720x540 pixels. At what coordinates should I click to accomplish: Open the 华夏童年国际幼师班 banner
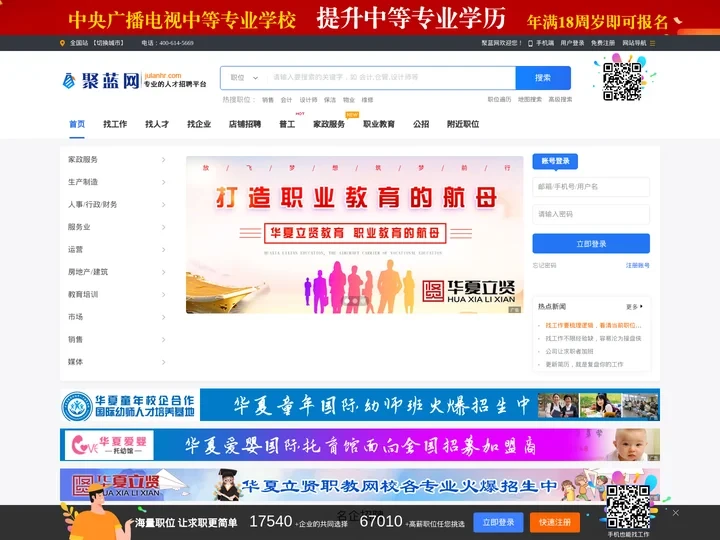click(360, 405)
